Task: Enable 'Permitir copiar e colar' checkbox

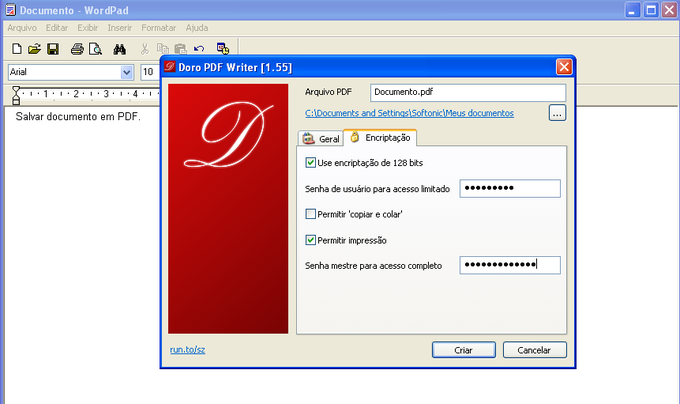Action: pos(311,214)
